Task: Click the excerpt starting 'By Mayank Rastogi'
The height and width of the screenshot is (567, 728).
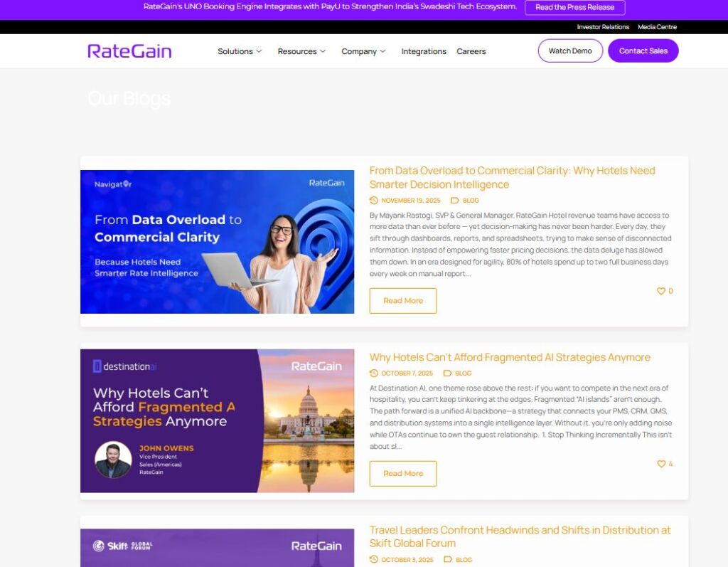Action: tap(520, 245)
